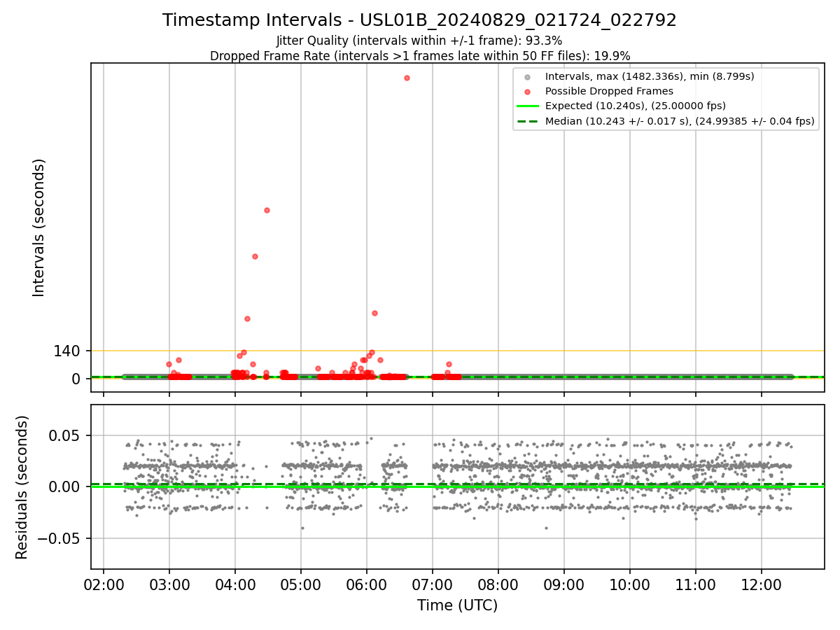Click the 'Time (UTC)' x-axis label
This screenshot has width=840, height=630.
[457, 605]
